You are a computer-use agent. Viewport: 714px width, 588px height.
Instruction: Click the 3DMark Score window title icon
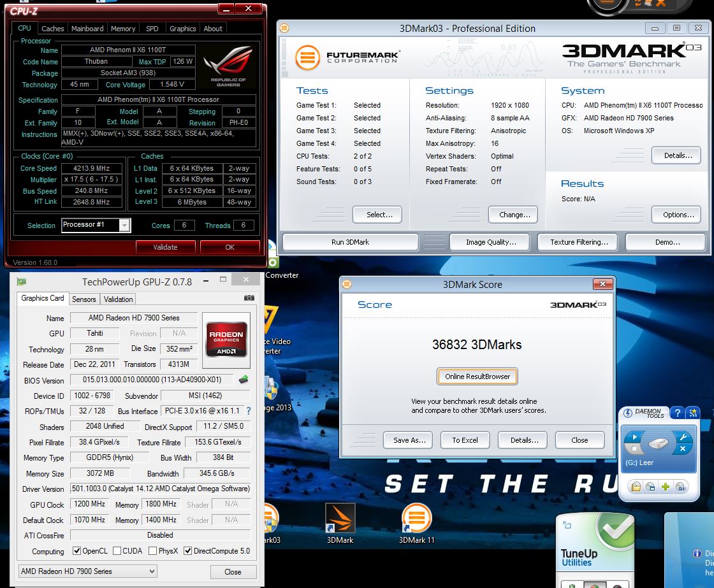347,284
